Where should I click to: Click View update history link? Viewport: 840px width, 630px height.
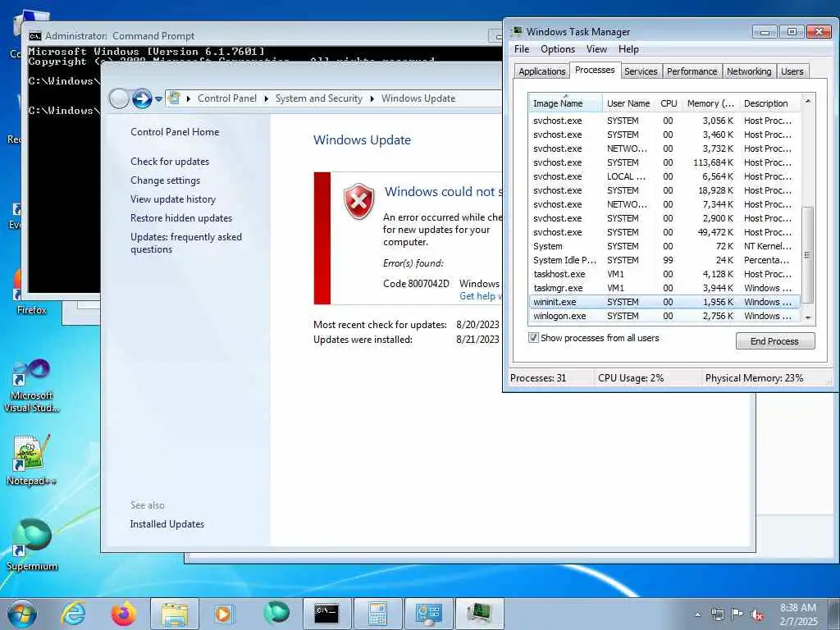[x=173, y=199]
